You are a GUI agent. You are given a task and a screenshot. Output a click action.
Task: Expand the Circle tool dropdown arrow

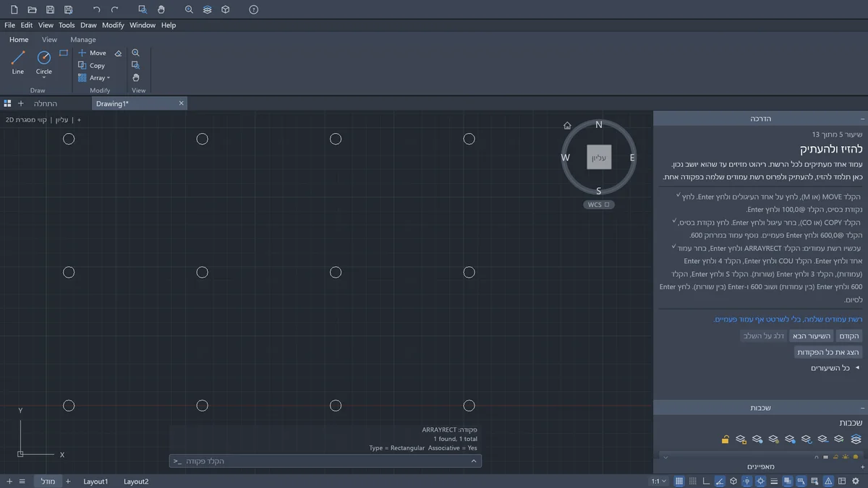click(x=44, y=78)
